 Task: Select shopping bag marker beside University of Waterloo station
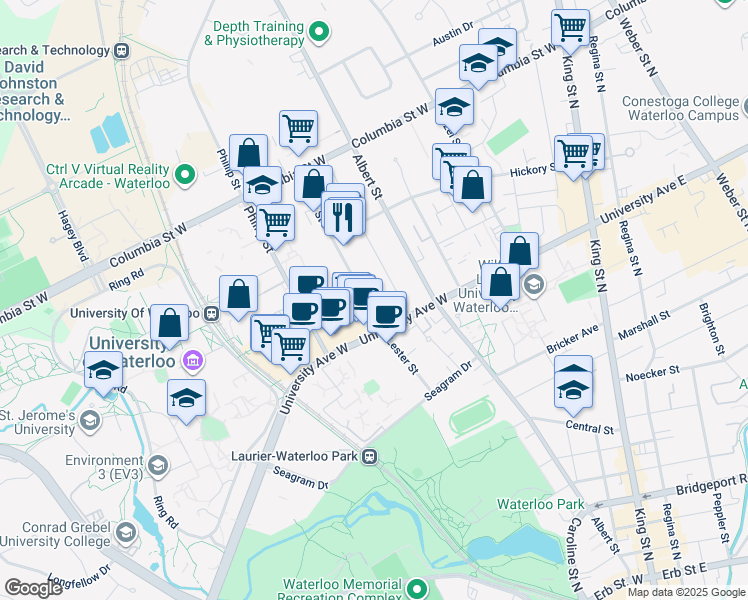click(239, 295)
